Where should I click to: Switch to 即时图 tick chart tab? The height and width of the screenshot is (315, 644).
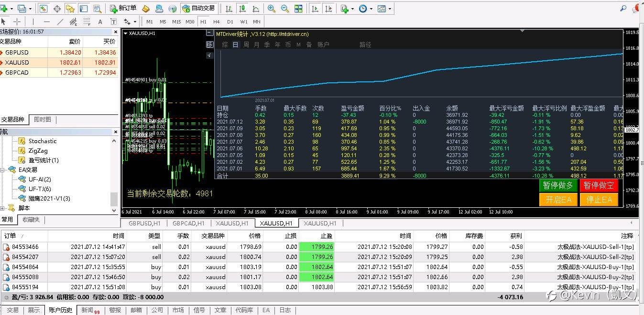tap(43, 119)
